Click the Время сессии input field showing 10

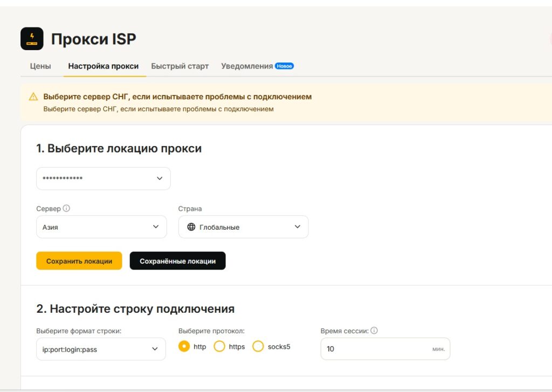point(385,349)
